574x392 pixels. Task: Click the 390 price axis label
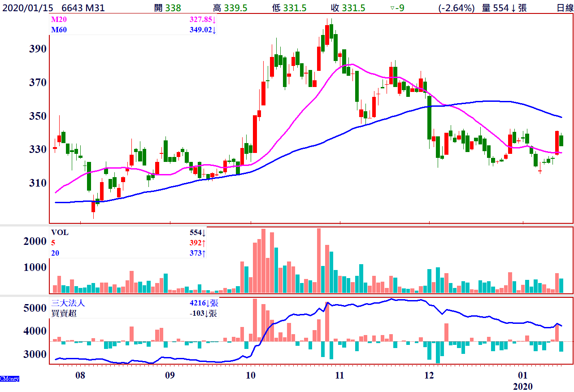pos(38,48)
